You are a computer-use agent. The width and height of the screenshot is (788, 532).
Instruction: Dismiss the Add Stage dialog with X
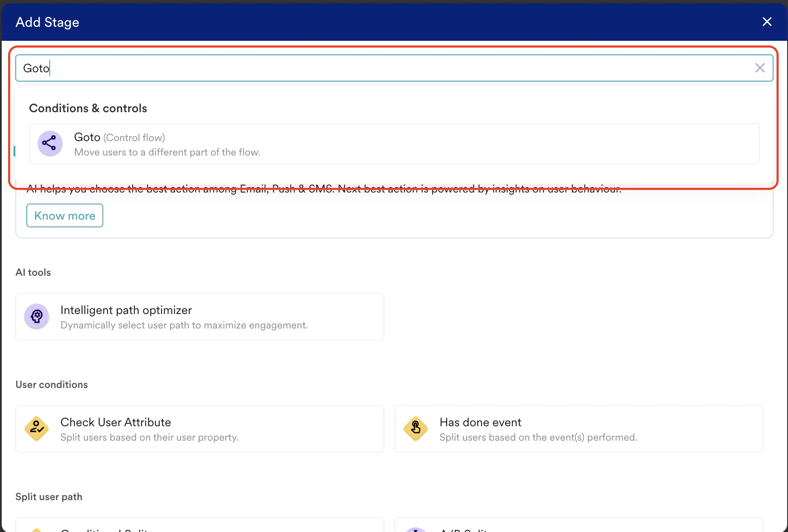tap(767, 22)
